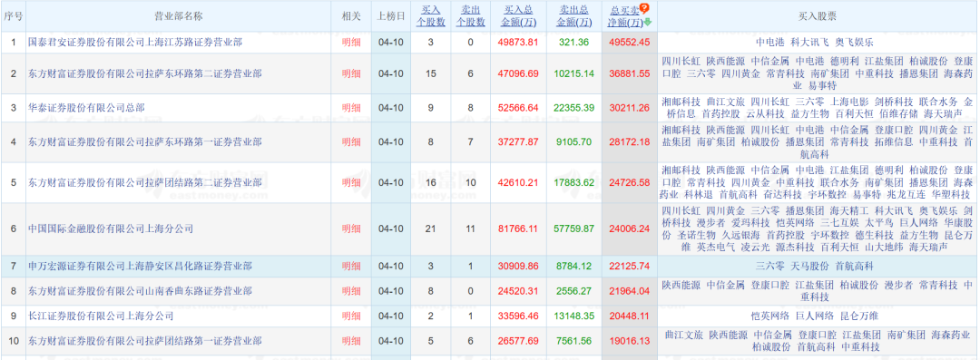The height and width of the screenshot is (360, 980).
Task: Select 科大讯飞 stock in row 1
Action: 810,43
